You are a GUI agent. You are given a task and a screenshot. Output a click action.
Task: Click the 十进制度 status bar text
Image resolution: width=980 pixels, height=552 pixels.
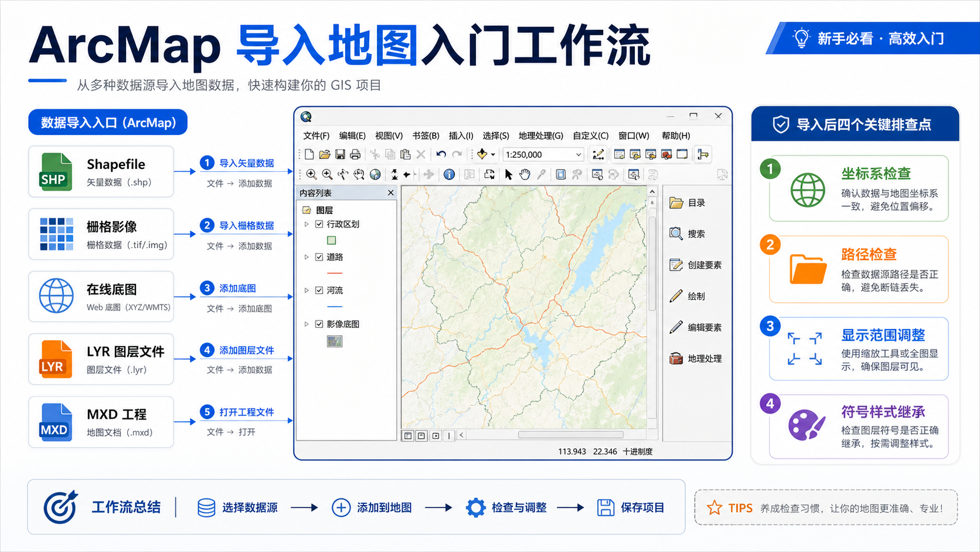coord(638,452)
